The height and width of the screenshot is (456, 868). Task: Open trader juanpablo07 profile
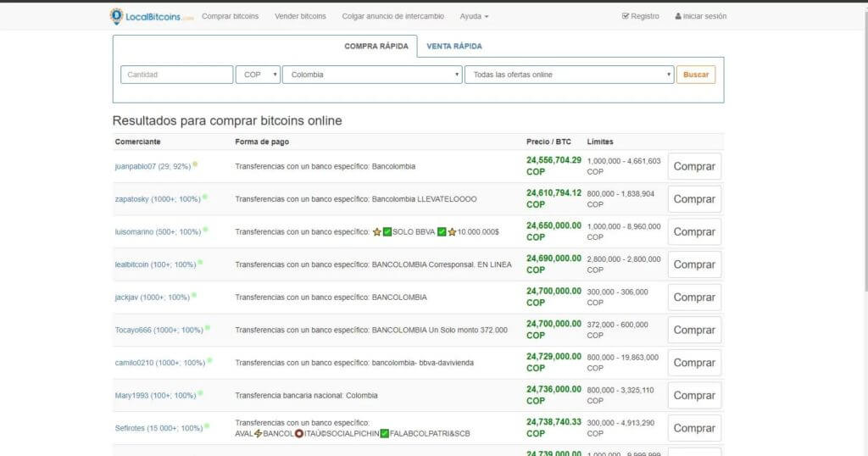tap(153, 166)
